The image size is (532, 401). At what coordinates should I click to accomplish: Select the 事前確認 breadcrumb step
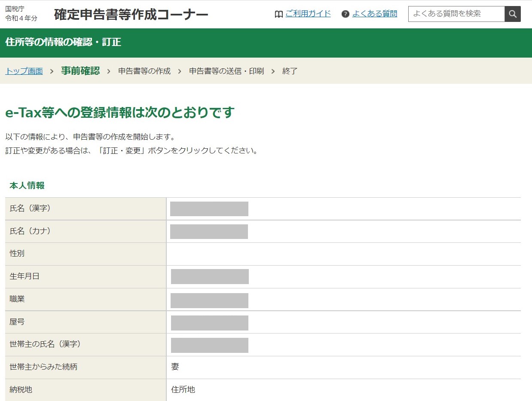pos(80,71)
